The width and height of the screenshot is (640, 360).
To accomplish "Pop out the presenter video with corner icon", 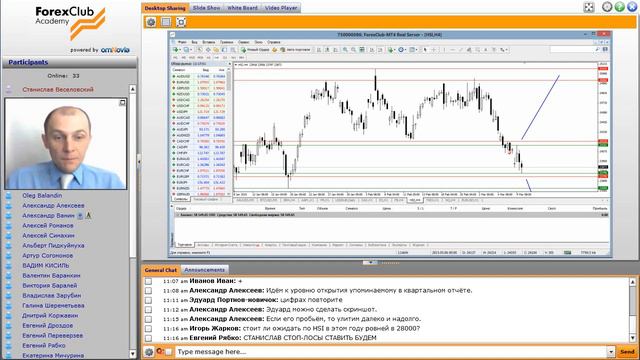I will [122, 102].
